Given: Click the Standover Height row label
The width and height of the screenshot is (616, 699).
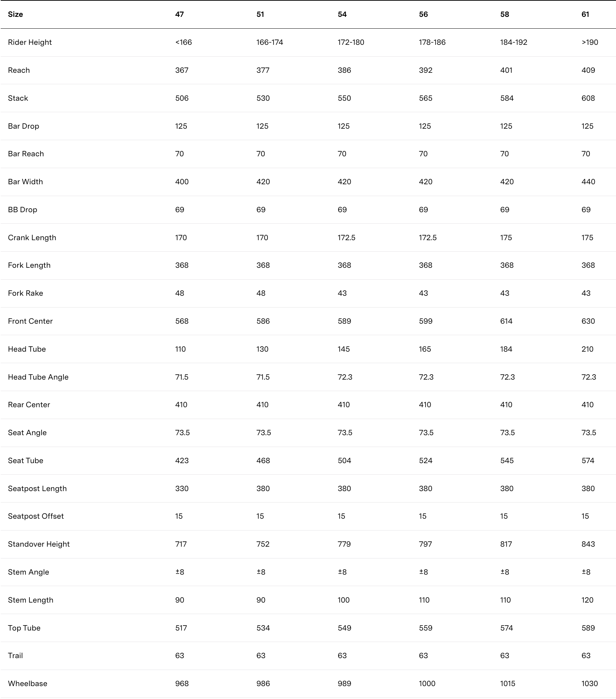Looking at the screenshot, I should pyautogui.click(x=39, y=544).
